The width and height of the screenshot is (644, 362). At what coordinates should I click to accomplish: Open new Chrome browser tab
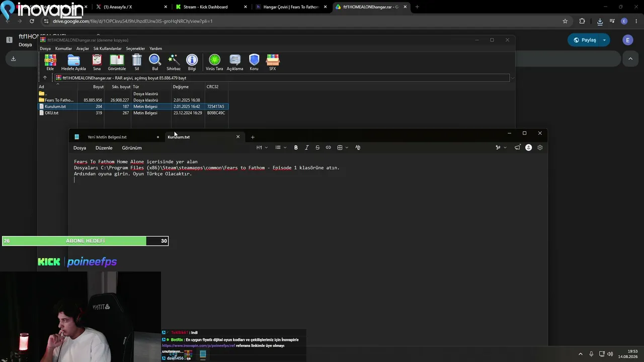417,7
